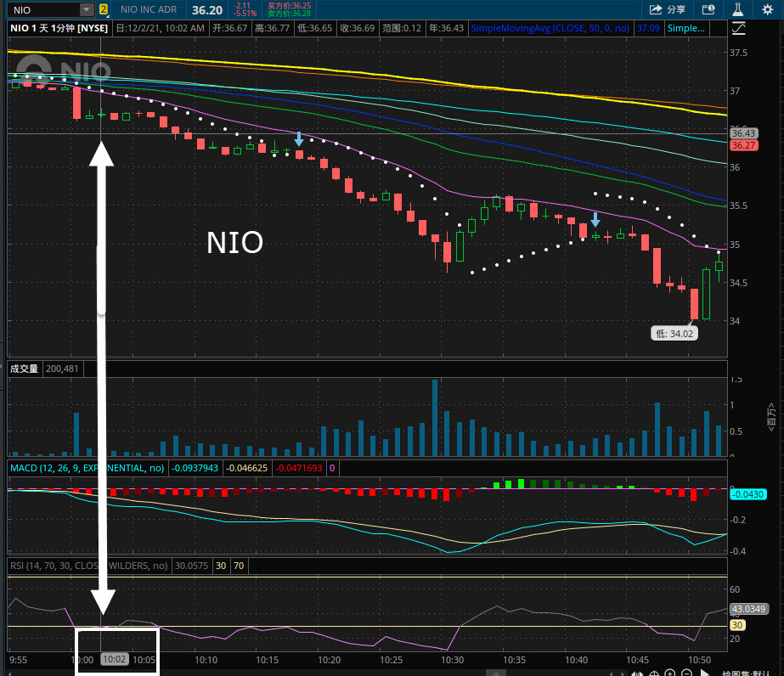Click the horizontal chart scrollbar thumb

click(x=496, y=673)
